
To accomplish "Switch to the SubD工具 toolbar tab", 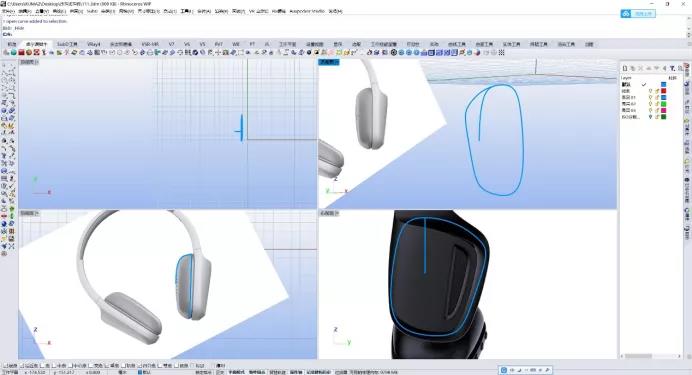I will click(x=67, y=45).
